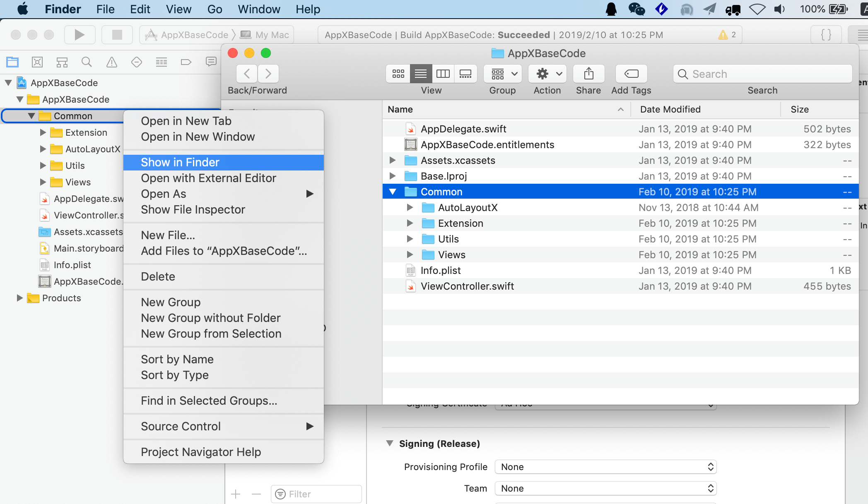The image size is (868, 504).
Task: Go back in Finder window
Action: (x=247, y=74)
